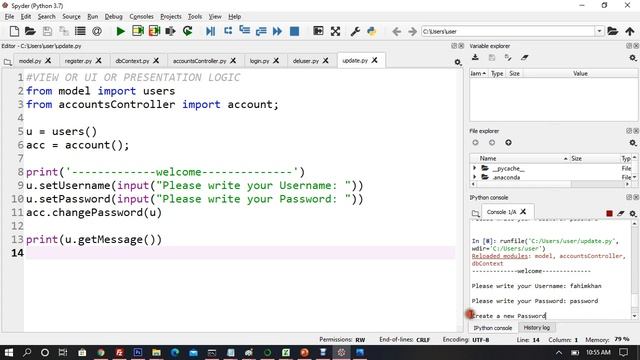The width and height of the screenshot is (640, 360).
Task: Maximize current pane icon
Action: (318, 31)
